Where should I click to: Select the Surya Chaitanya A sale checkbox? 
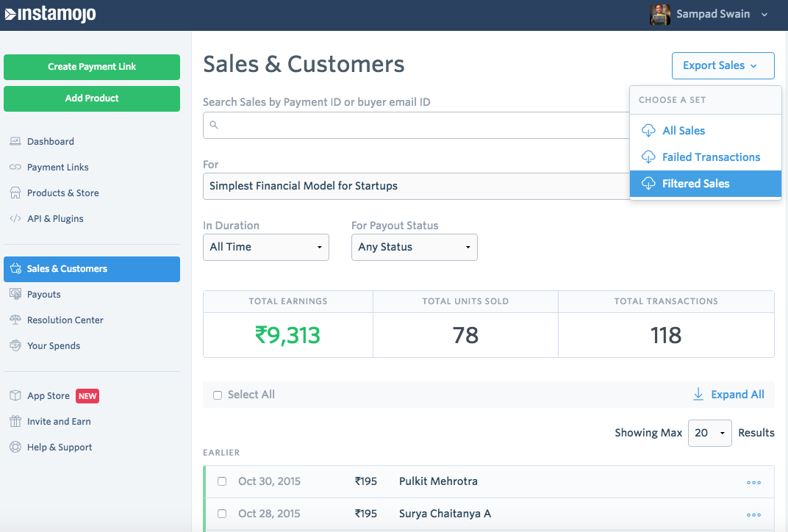tap(222, 514)
